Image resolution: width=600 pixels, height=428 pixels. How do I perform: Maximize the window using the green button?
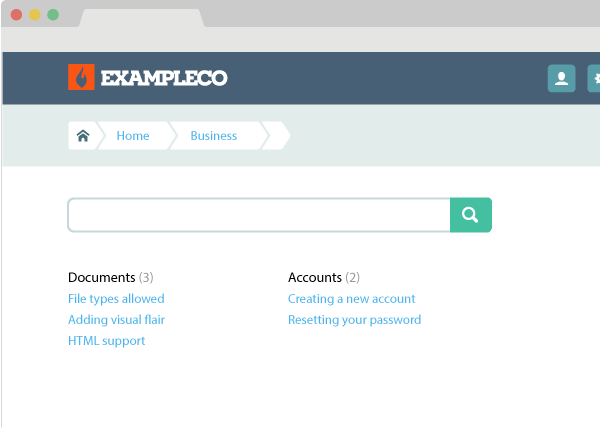coord(52,15)
